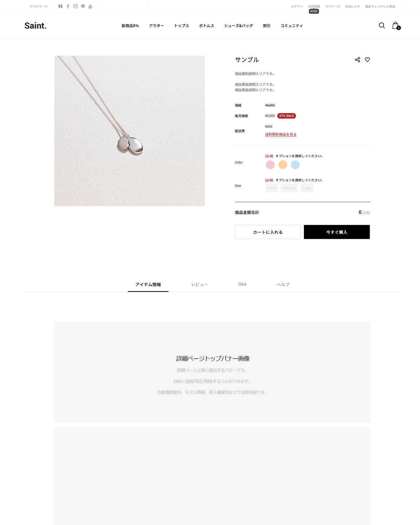
Task: Select the light blue color swatch
Action: coord(295,165)
